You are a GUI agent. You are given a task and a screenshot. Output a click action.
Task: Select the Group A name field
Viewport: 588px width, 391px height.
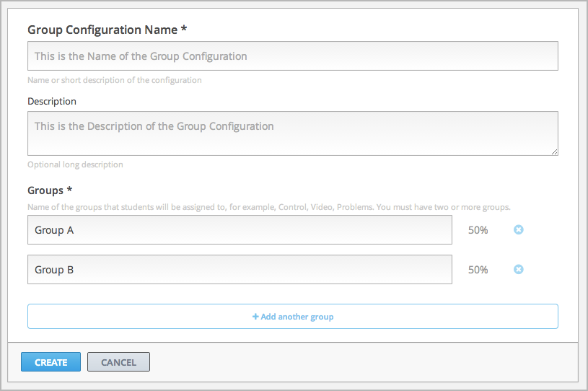click(x=240, y=230)
